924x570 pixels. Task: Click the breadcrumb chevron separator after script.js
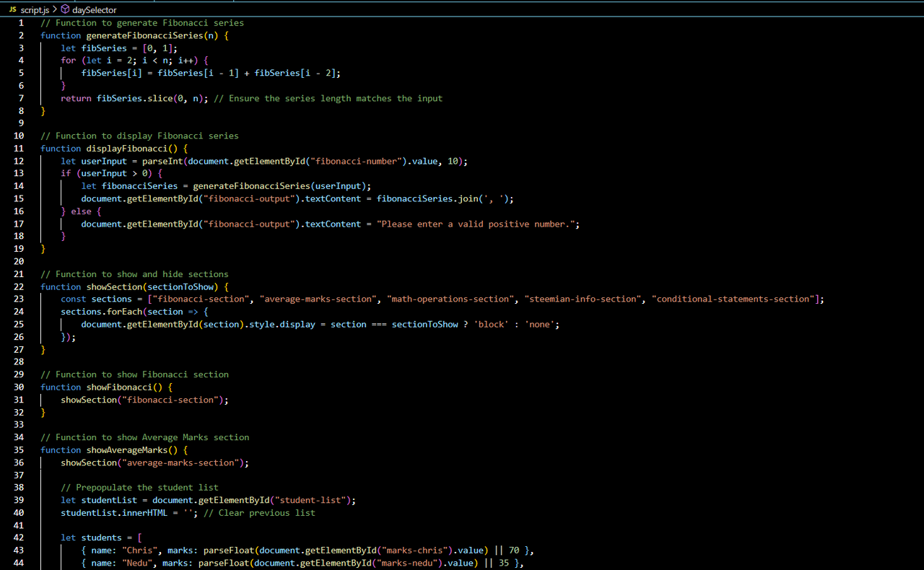(55, 9)
